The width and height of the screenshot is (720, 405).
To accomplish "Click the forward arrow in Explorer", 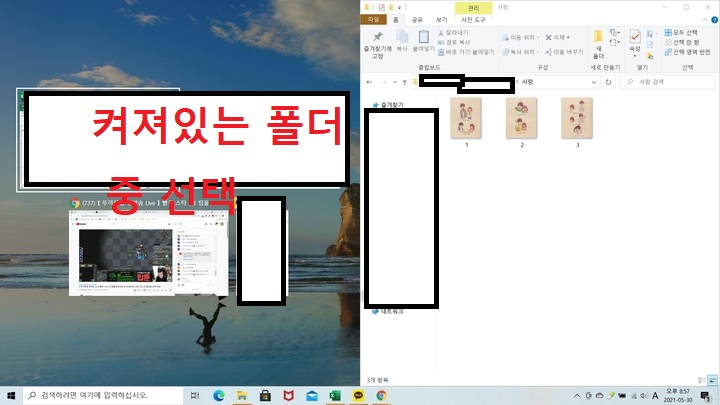I will click(x=383, y=82).
